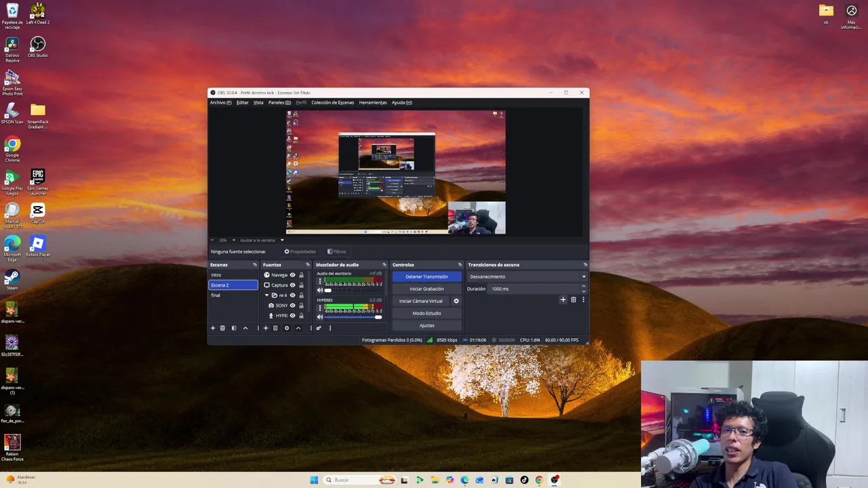The width and height of the screenshot is (868, 488).
Task: Hide the re 4 group with eye icon
Action: pos(293,296)
